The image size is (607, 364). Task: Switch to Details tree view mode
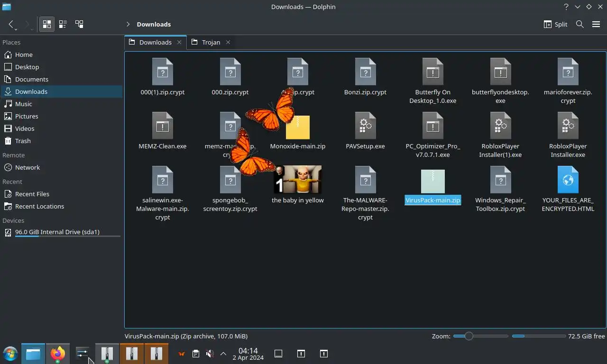[x=79, y=24]
